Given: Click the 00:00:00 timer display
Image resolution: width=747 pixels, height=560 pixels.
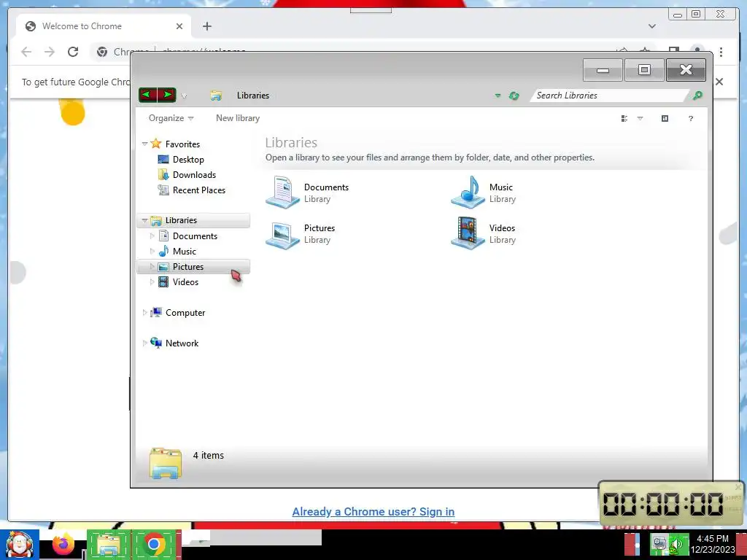Looking at the screenshot, I should tap(662, 505).
